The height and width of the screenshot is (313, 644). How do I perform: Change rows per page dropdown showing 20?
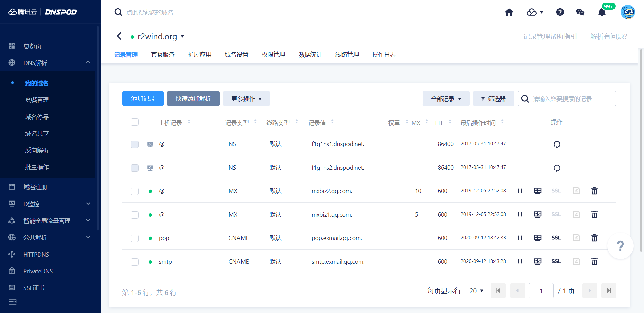(476, 291)
